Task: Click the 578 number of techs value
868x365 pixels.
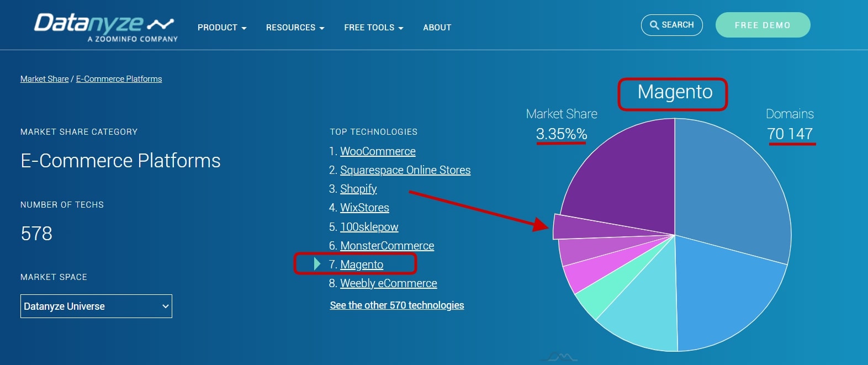Action: [x=36, y=234]
